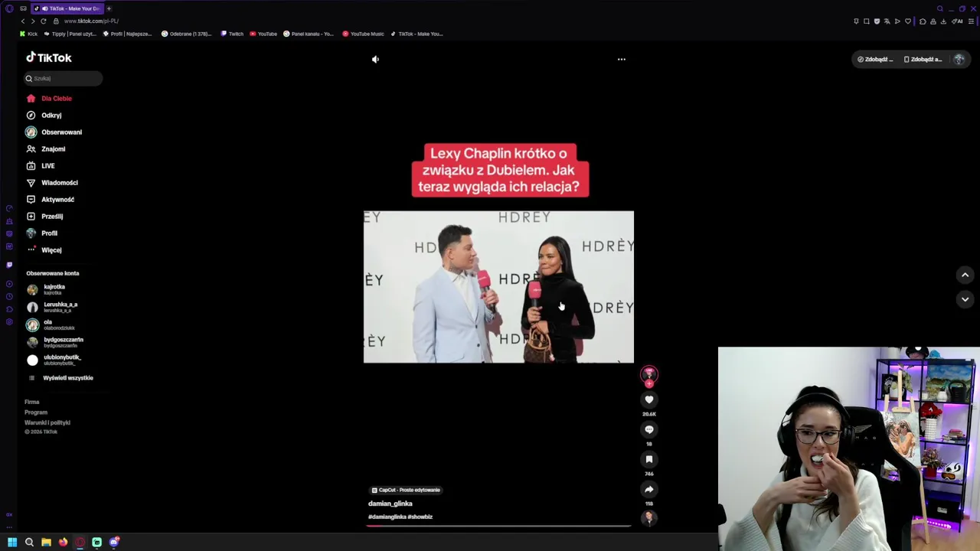Image resolution: width=980 pixels, height=551 pixels.
Task: Open the Kick bookmark
Action: (28, 34)
